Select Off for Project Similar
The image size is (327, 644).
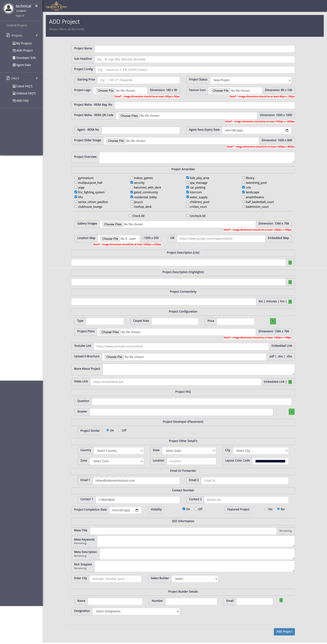click(120, 430)
